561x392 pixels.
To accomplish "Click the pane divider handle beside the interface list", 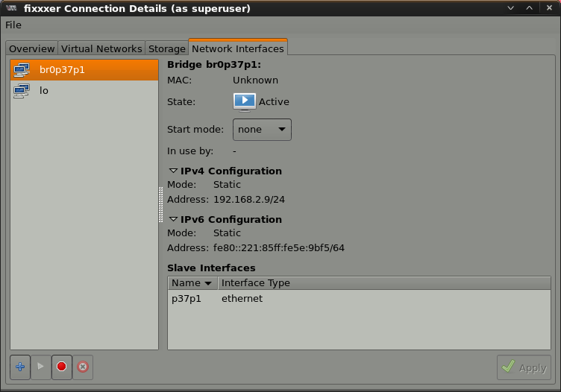I will [160, 204].
